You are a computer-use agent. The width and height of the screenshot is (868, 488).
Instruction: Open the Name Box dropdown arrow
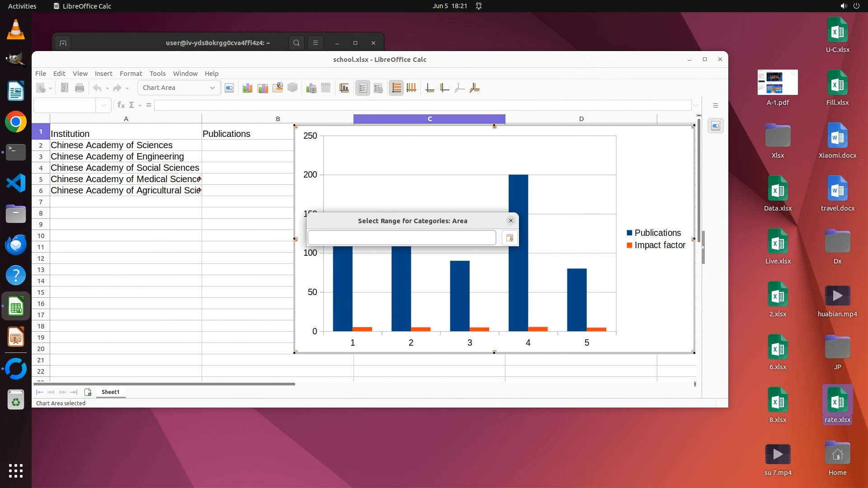click(x=104, y=105)
